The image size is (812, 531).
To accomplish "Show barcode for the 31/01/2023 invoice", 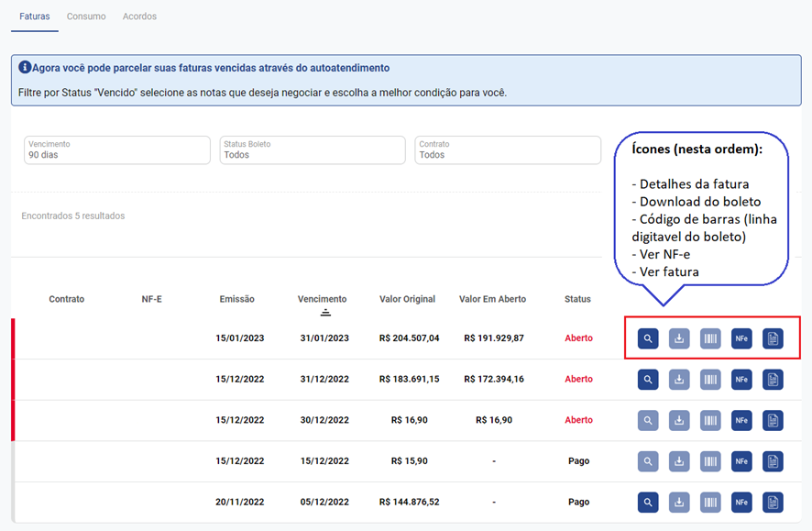I will point(710,338).
